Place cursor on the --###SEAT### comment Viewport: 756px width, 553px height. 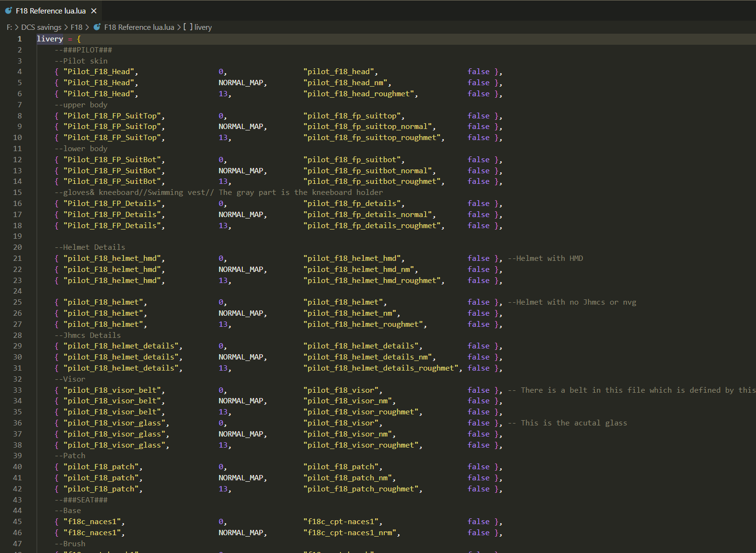tap(81, 500)
